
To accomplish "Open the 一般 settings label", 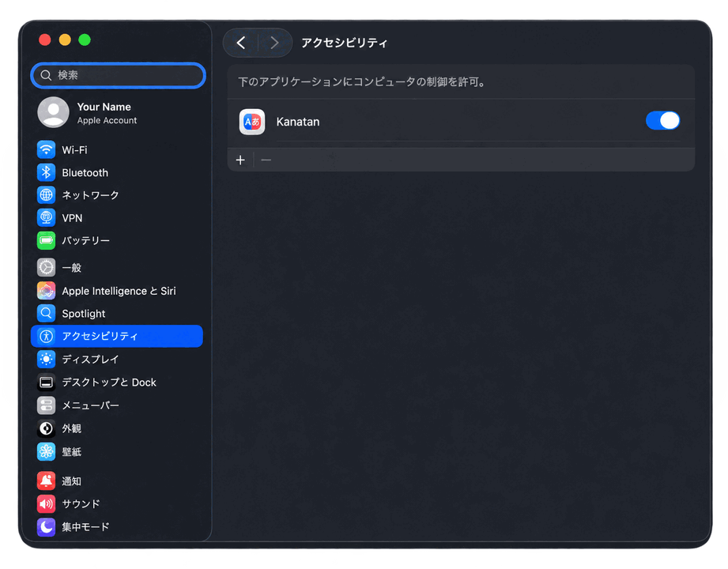I will tap(71, 268).
